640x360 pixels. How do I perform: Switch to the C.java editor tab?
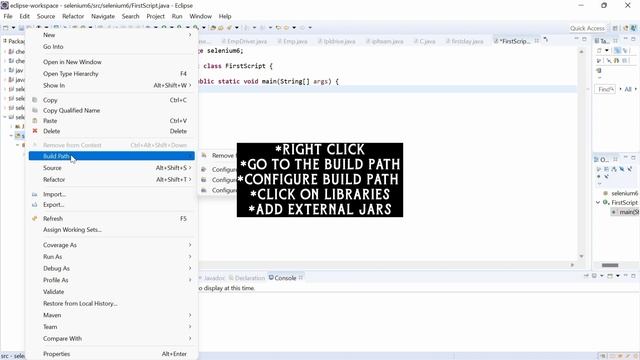(x=424, y=41)
